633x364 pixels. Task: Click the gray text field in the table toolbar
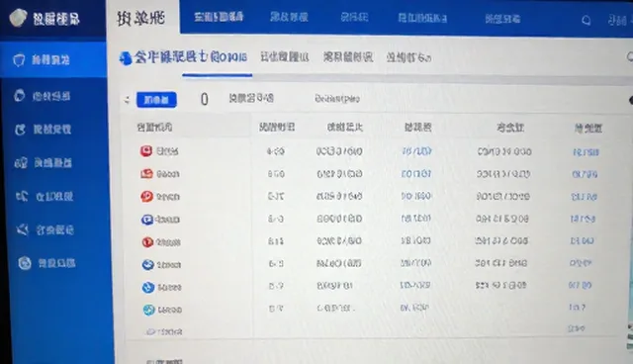coord(337,99)
